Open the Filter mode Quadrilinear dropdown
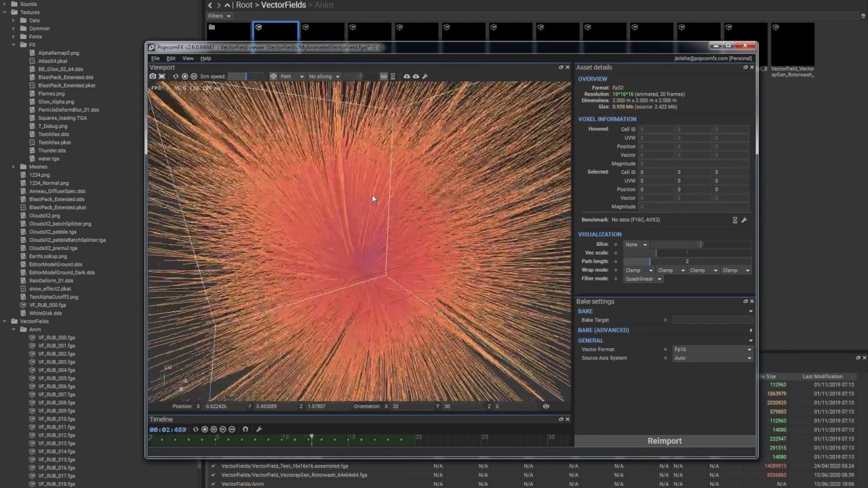The width and height of the screenshot is (868, 488). [x=644, y=279]
